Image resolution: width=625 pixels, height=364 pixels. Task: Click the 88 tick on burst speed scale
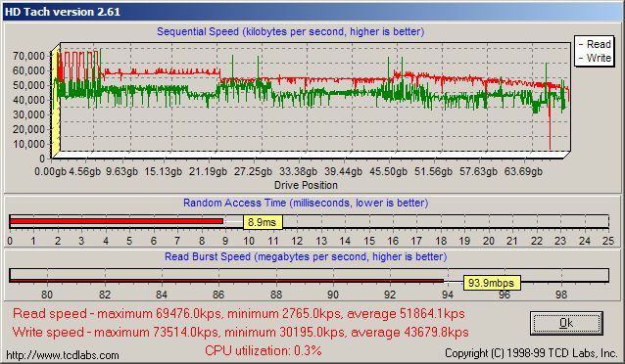[276, 295]
